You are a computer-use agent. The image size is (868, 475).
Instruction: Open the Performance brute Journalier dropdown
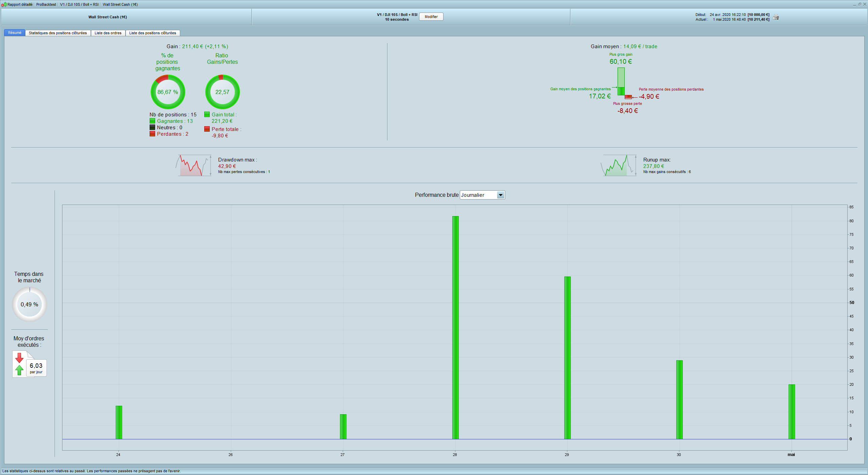click(478, 195)
